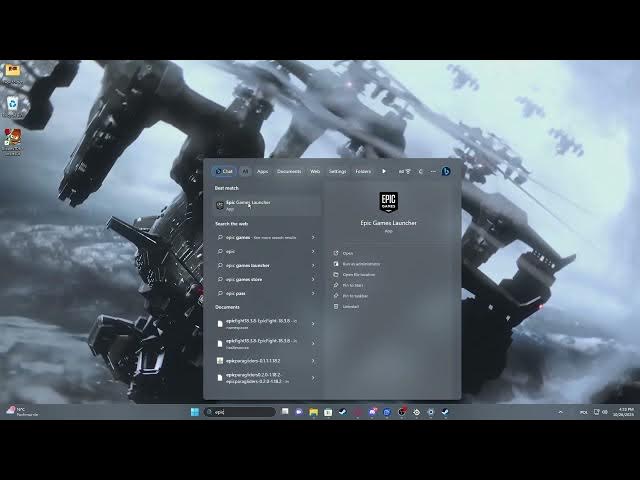Click the taskbar search box containing 'epic'
This screenshot has width=640, height=480.
click(240, 412)
